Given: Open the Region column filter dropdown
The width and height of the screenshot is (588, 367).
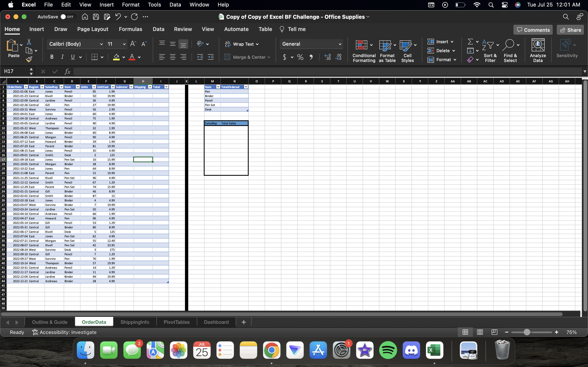Looking at the screenshot, I should tap(42, 87).
